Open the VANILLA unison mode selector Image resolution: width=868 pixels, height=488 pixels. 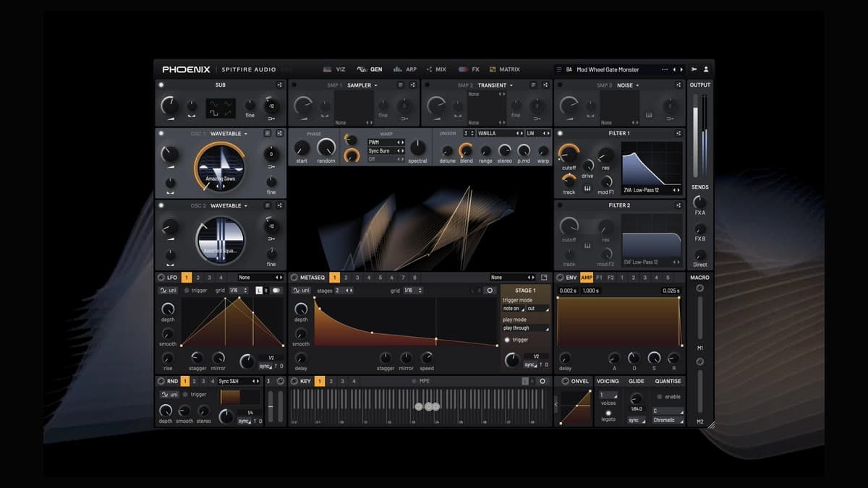pos(500,133)
